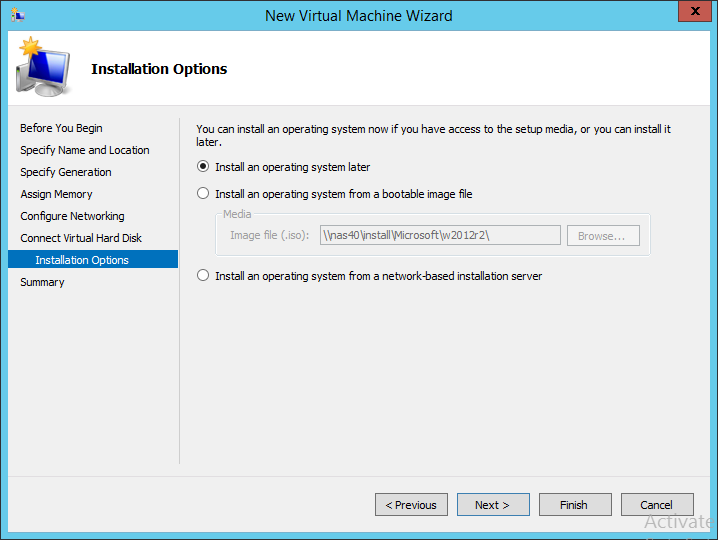Click the Media group label
This screenshot has height=540, width=718.
(237, 214)
